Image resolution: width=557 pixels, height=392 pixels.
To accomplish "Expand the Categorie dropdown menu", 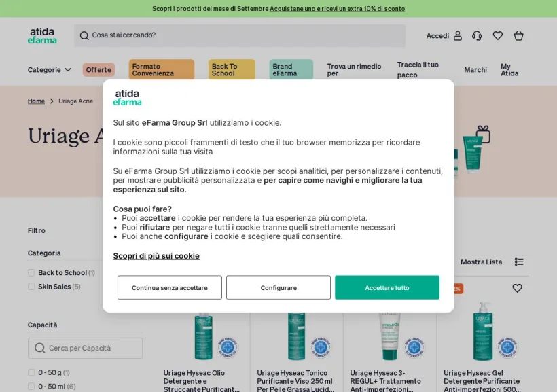I will [50, 70].
